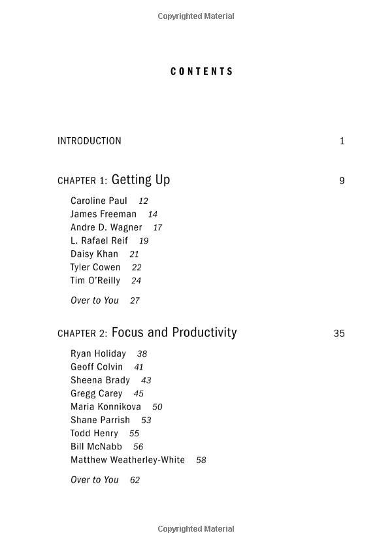The height and width of the screenshot is (546, 392).
Task: Click the Tyler Cowen entry
Action: 95,267
